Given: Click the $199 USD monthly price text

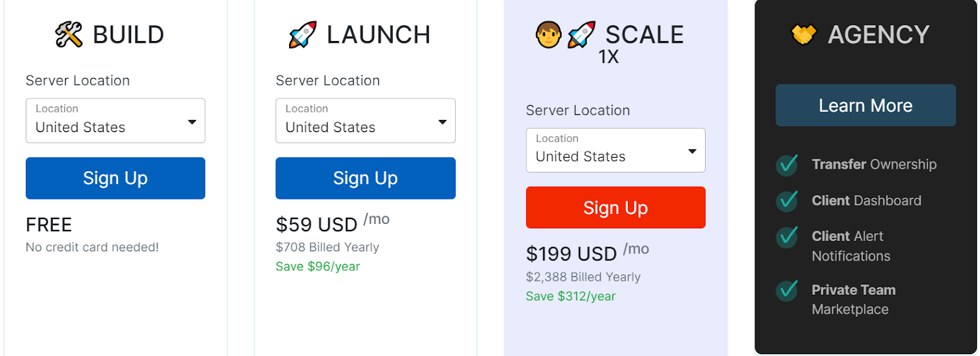Looking at the screenshot, I should [x=570, y=253].
